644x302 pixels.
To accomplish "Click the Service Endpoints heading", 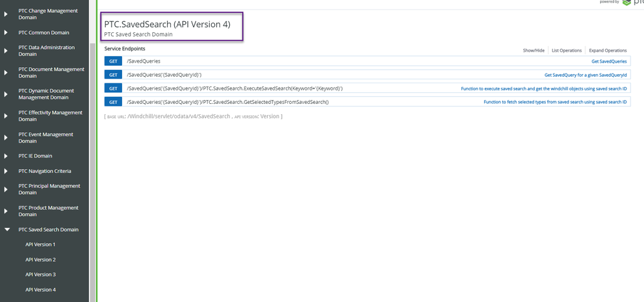I will pyautogui.click(x=125, y=48).
